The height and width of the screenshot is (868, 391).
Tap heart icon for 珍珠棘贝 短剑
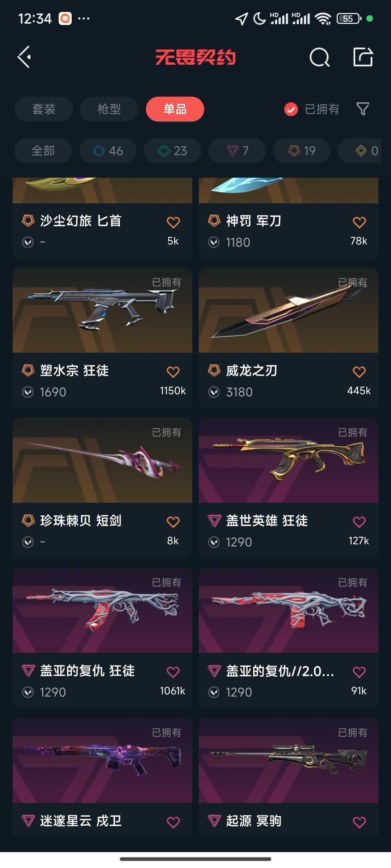click(173, 522)
